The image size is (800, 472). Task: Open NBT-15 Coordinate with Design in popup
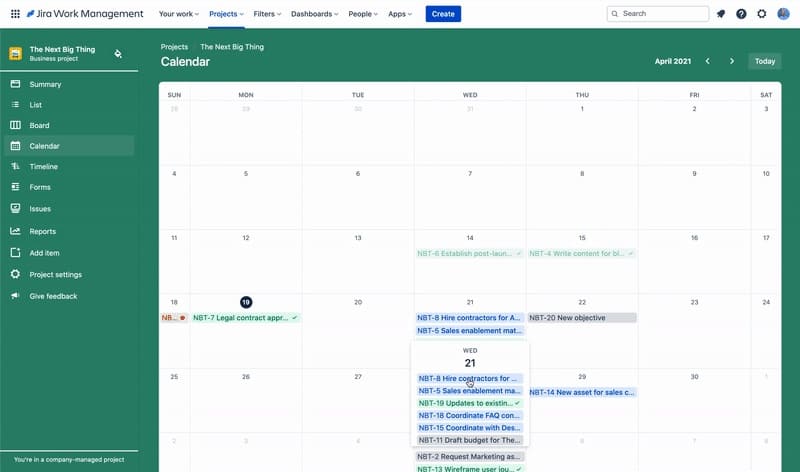(x=470, y=428)
